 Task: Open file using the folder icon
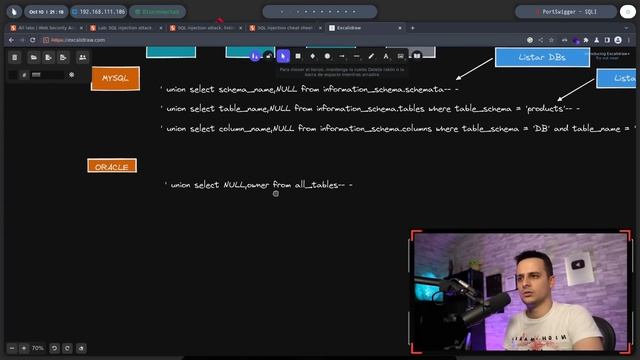point(33,58)
